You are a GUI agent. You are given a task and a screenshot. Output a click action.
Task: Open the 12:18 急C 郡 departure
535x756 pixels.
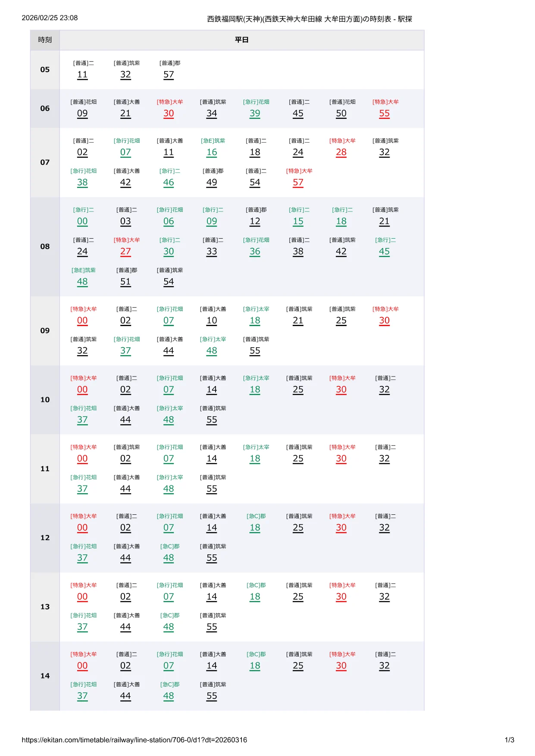coord(255,528)
